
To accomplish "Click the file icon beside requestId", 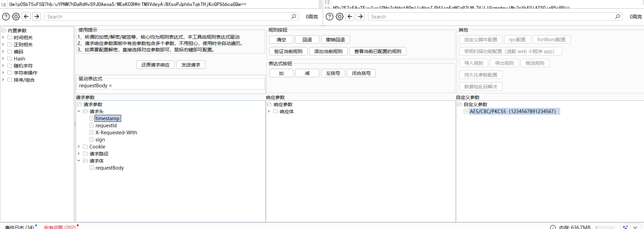I will (x=92, y=125).
